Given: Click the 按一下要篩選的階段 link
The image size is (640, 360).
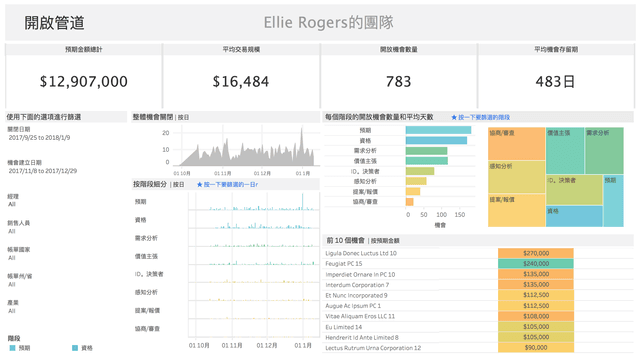Looking at the screenshot, I should 484,118.
